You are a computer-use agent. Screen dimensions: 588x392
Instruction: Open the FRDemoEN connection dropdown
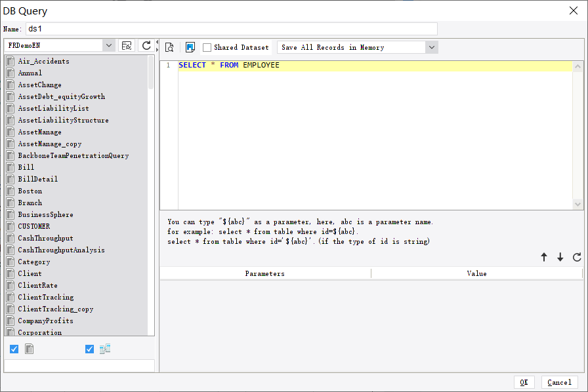coord(109,46)
